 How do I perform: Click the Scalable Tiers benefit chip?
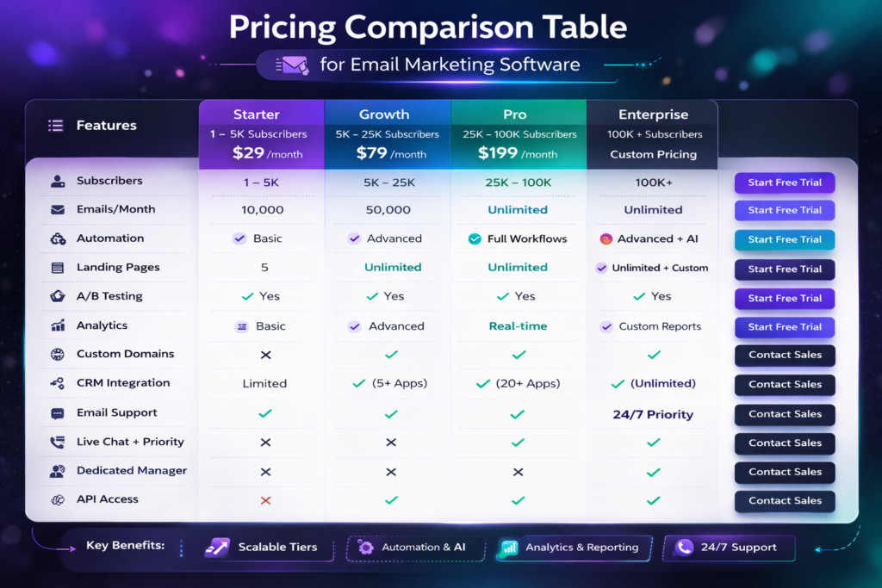click(x=266, y=548)
